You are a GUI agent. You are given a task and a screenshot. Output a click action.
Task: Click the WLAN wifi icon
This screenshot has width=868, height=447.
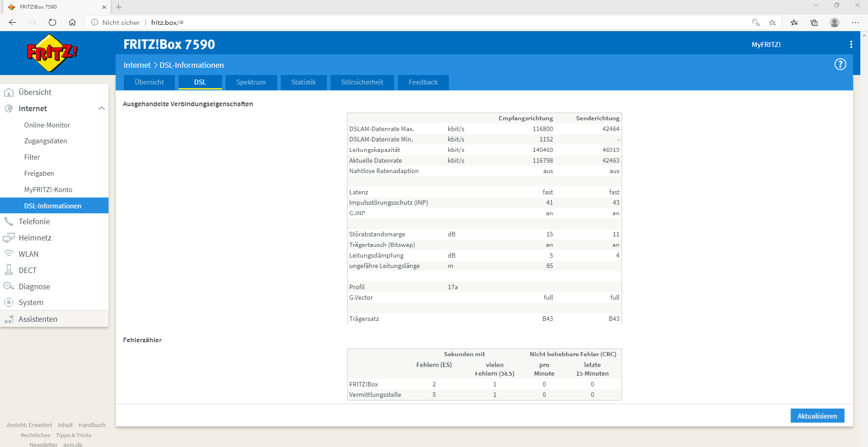point(9,254)
